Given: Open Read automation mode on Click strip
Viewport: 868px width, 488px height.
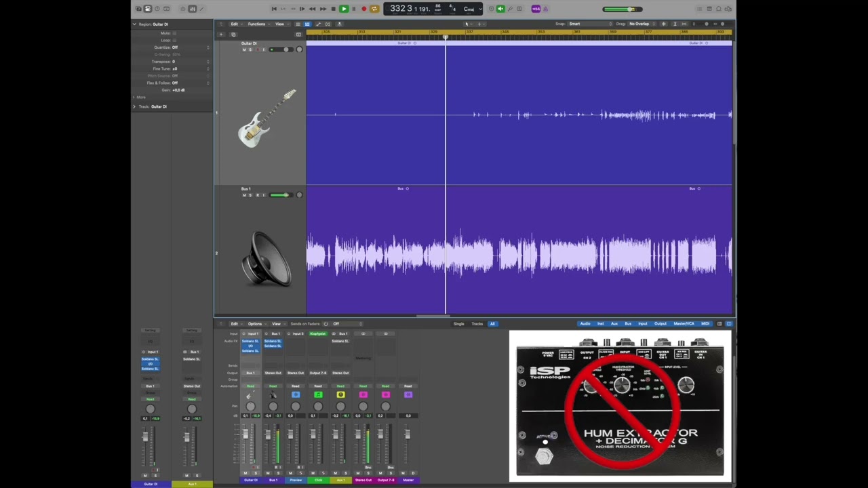Looking at the screenshot, I should 318,386.
